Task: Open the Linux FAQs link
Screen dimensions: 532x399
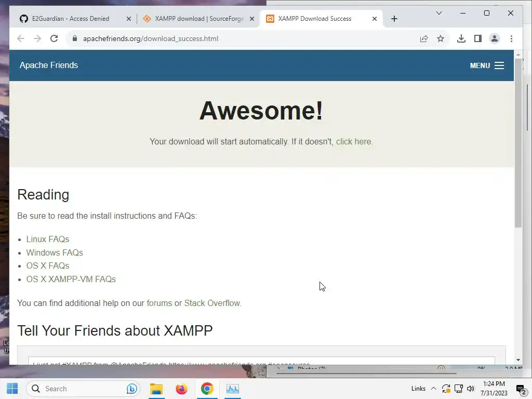Action: 47,239
